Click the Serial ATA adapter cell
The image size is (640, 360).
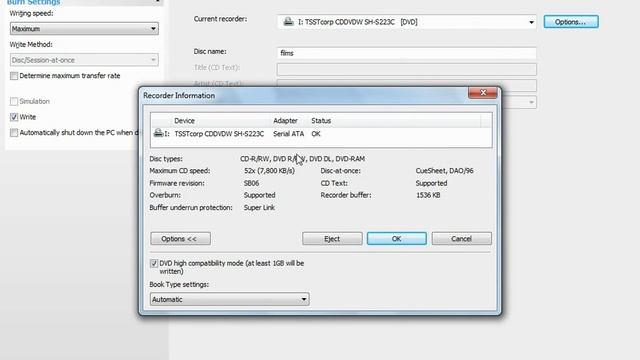289,134
